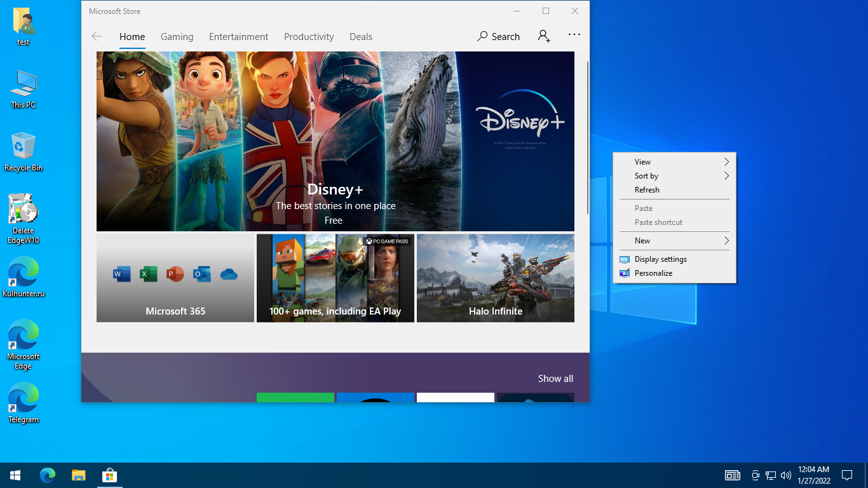
Task: Click the Meet Now tray icon
Action: point(756,475)
